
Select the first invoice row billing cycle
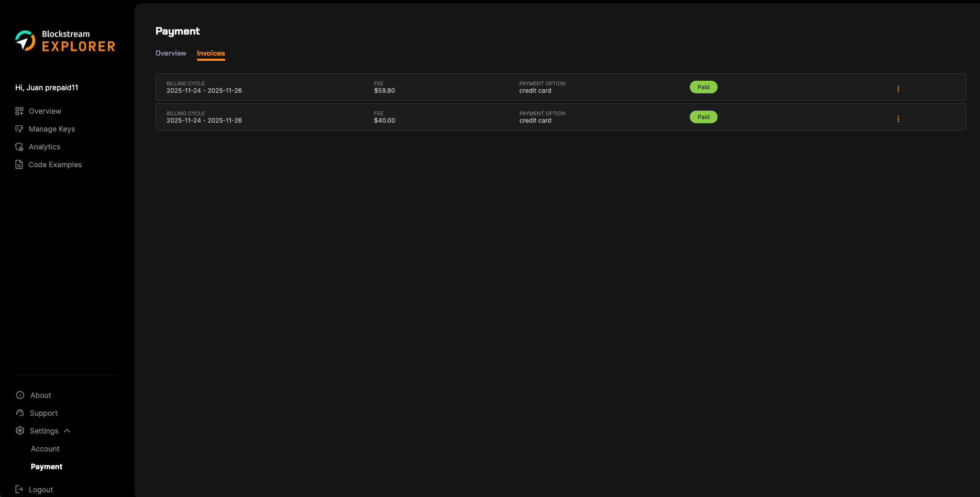[x=204, y=90]
